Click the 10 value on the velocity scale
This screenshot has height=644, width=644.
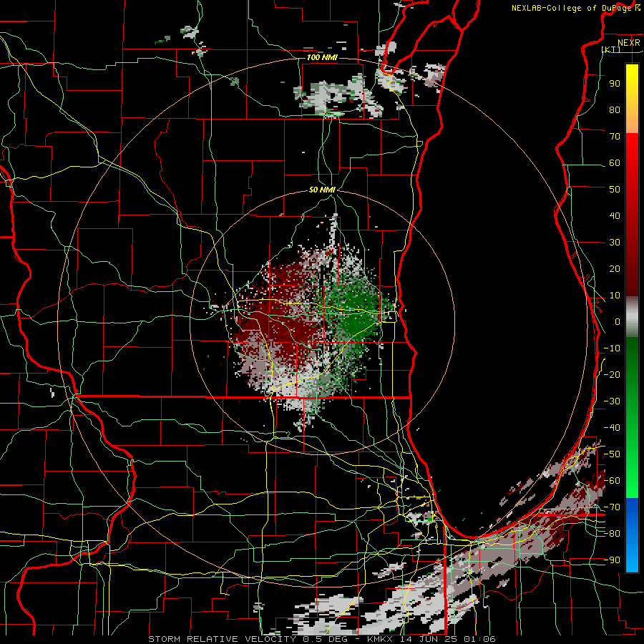[615, 296]
